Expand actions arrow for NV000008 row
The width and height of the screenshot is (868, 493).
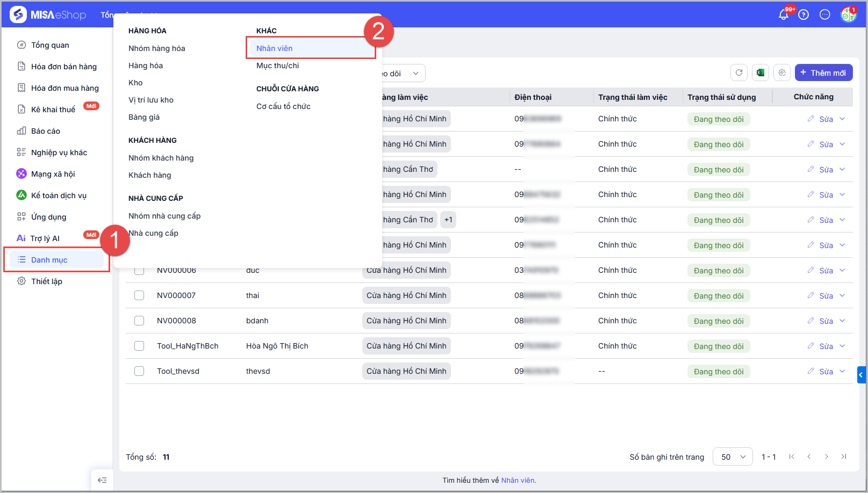pos(842,321)
